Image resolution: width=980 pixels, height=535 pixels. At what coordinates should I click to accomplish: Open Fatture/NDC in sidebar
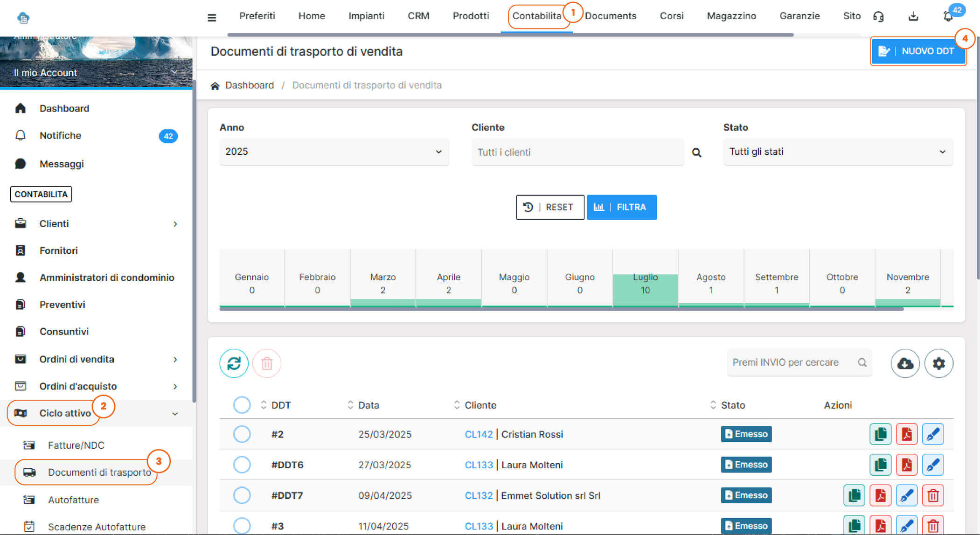click(76, 445)
